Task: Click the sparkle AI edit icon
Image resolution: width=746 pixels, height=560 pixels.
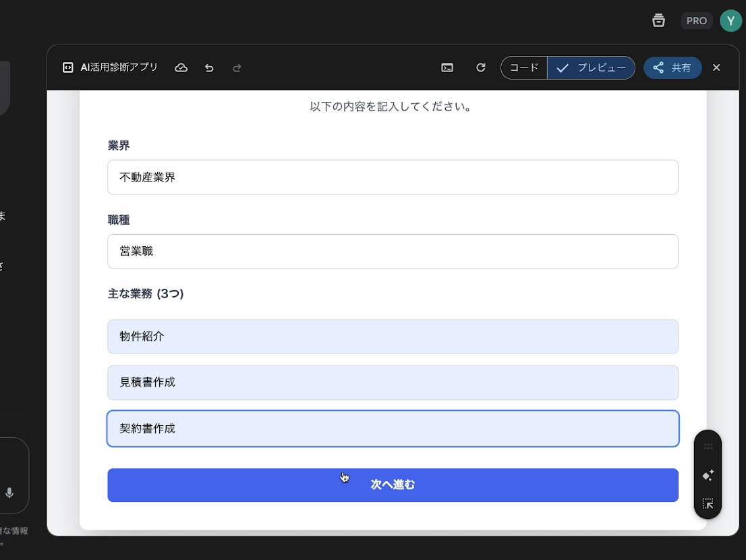Action: [708, 476]
